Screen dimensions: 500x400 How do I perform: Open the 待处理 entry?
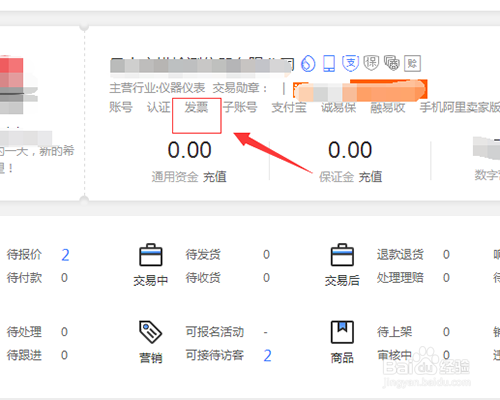pyautogui.click(x=24, y=332)
